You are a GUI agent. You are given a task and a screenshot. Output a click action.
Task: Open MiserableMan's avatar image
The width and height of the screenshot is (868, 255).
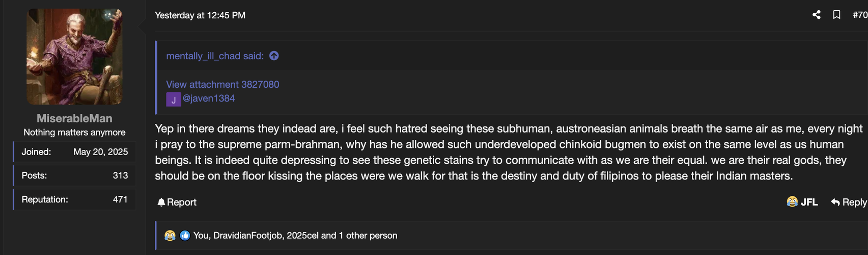point(74,56)
